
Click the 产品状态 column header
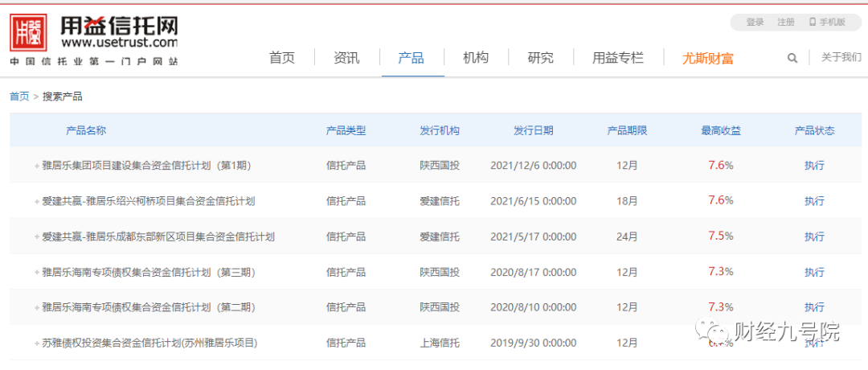click(x=814, y=131)
